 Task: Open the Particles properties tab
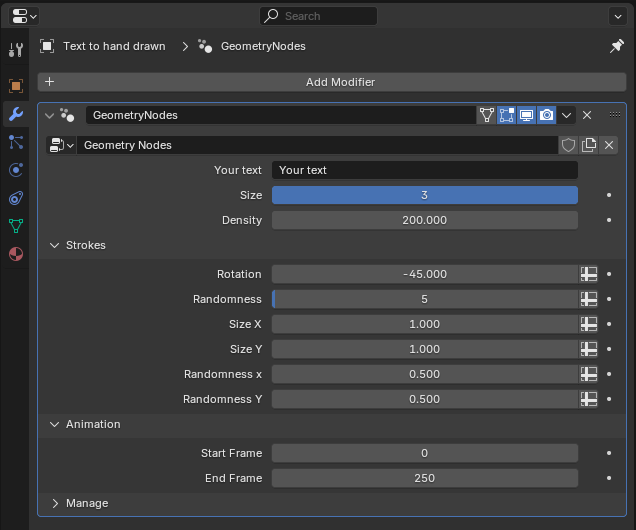(16, 142)
